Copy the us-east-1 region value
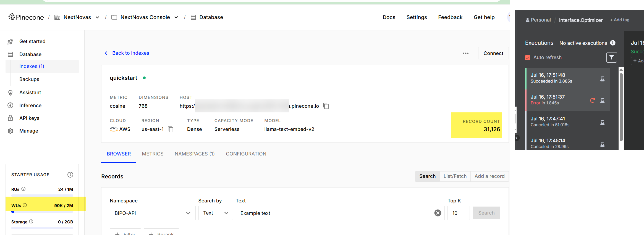Screen dimensions: 644x235 pos(171,129)
